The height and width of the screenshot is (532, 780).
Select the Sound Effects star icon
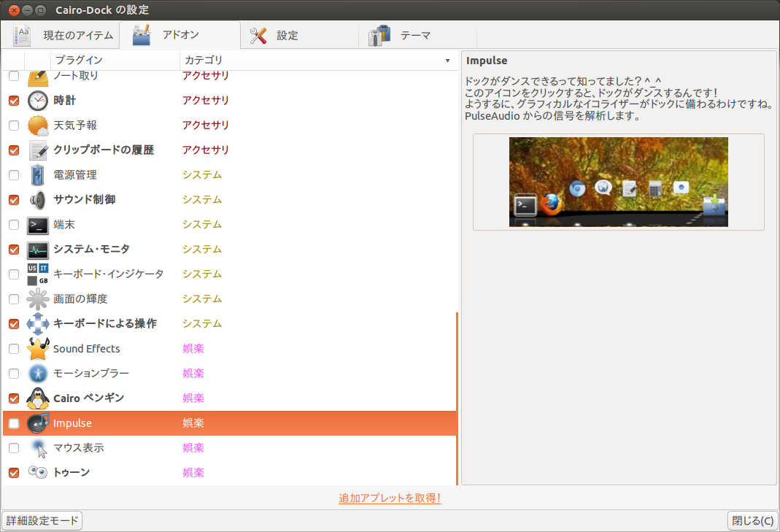[38, 349]
